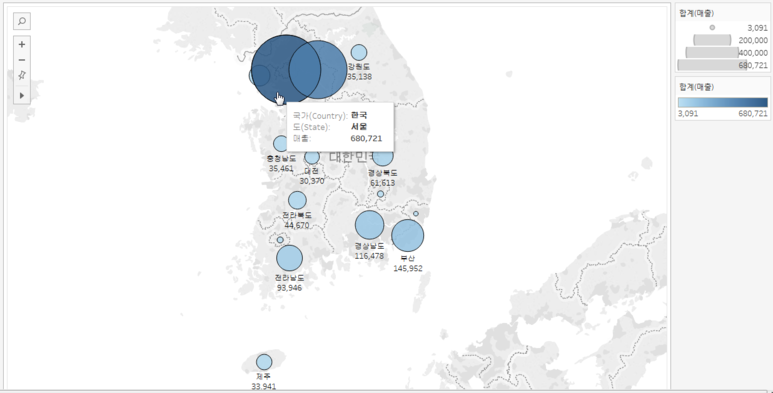Viewport: 773px width, 393px height.
Task: Select the 680,721 size legend item
Action: (x=722, y=65)
